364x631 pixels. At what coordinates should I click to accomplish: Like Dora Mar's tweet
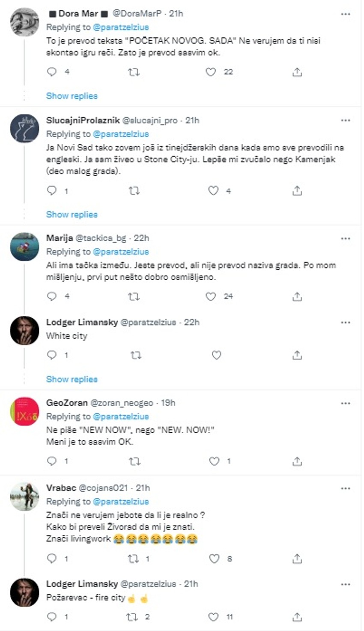click(x=211, y=72)
